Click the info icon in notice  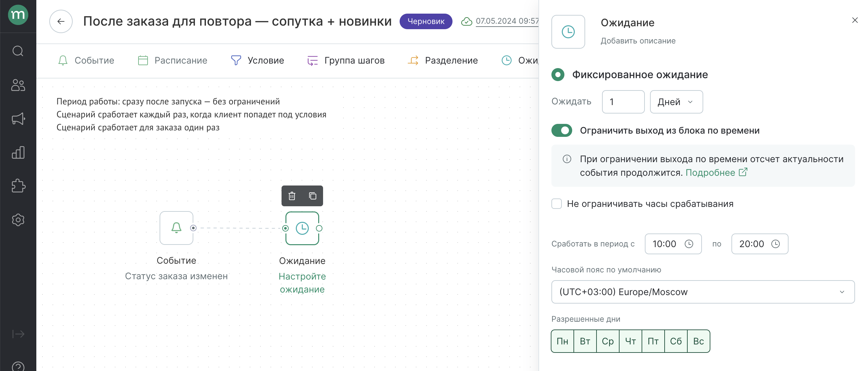point(567,159)
